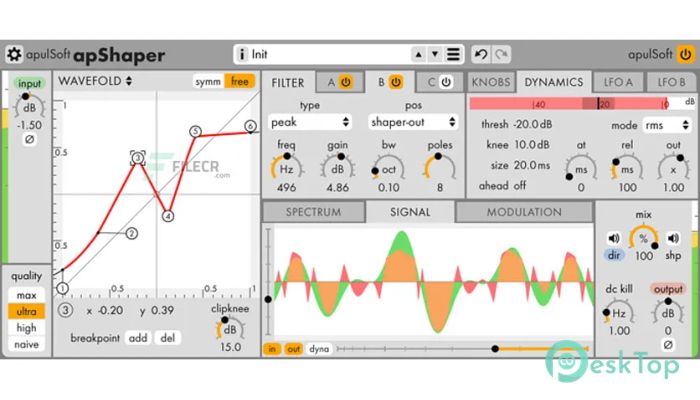
Task: Add a breakpoint with 'add'
Action: [138, 338]
